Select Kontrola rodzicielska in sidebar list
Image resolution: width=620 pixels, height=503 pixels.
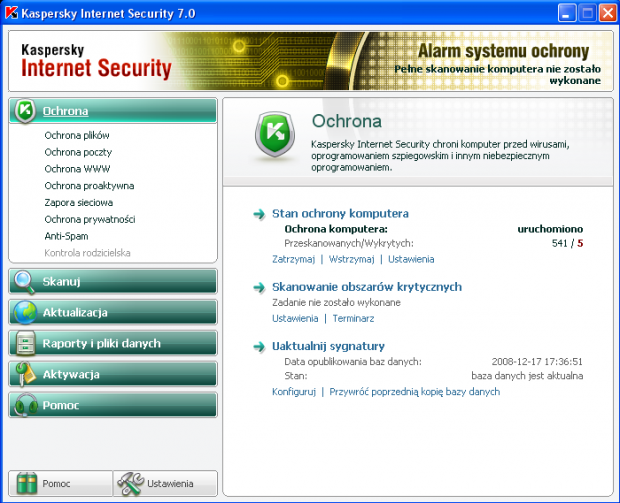click(87, 253)
